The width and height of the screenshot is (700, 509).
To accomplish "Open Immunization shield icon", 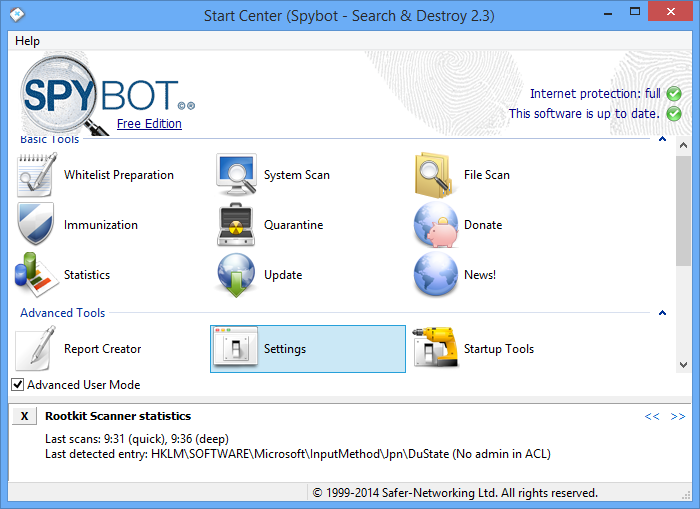I will 36,224.
